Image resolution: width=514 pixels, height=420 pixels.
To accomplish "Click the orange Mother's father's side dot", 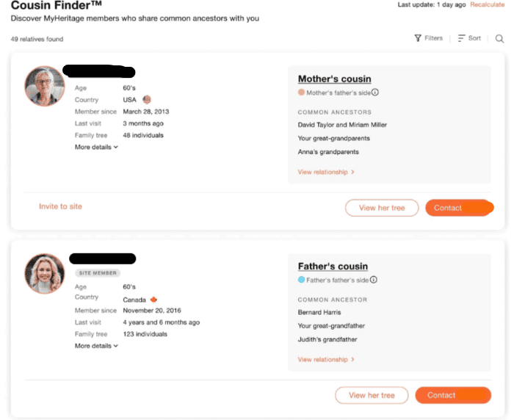I will (x=301, y=93).
